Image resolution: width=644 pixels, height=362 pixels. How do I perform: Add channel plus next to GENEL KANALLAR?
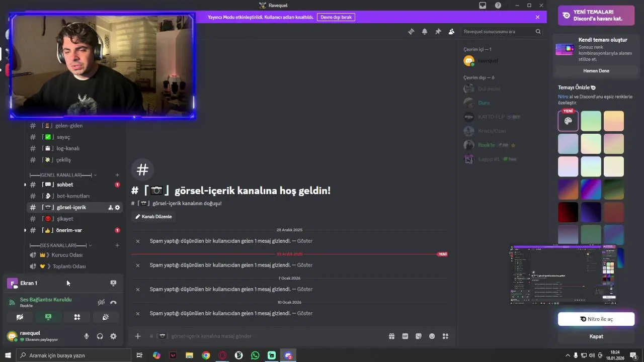tap(117, 175)
